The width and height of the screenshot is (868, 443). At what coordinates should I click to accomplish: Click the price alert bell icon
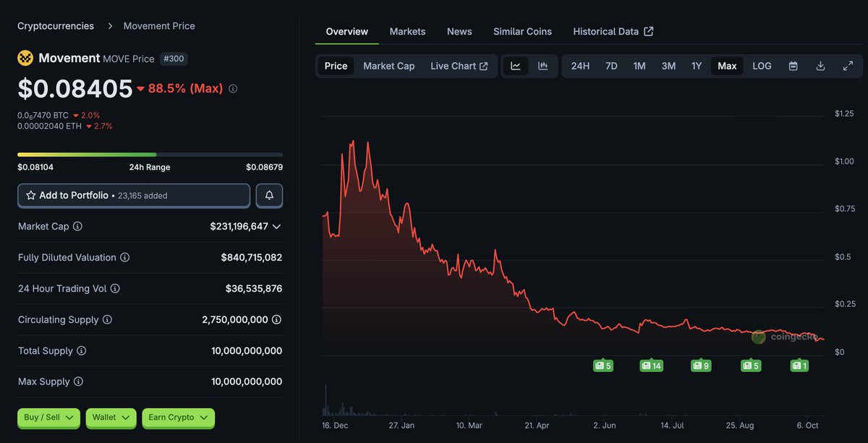pyautogui.click(x=269, y=195)
